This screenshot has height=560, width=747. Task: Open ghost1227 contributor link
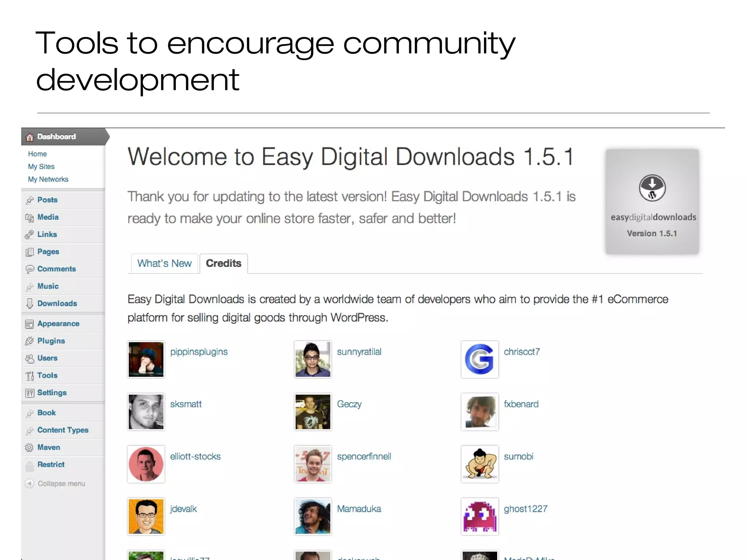pyautogui.click(x=526, y=509)
